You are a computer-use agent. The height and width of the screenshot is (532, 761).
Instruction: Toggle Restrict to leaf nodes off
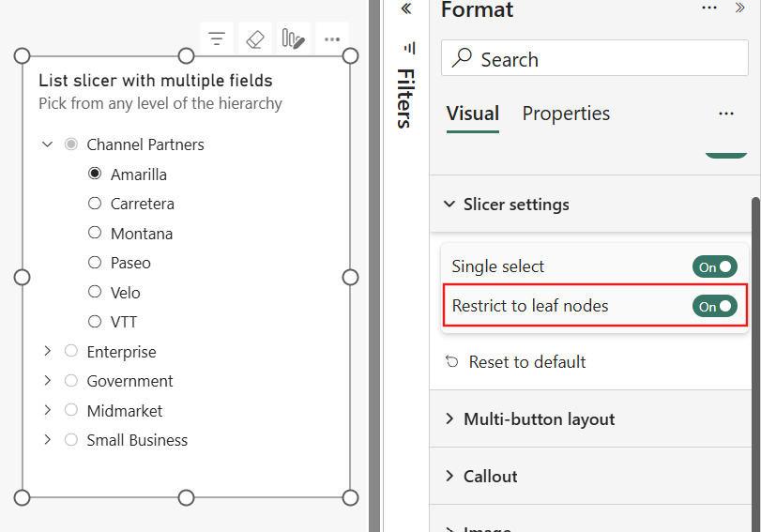[x=715, y=306]
